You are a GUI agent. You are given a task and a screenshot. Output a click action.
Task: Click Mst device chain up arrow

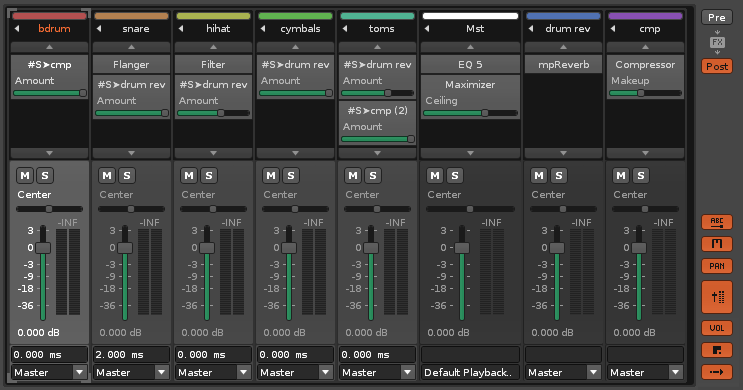pyautogui.click(x=470, y=47)
